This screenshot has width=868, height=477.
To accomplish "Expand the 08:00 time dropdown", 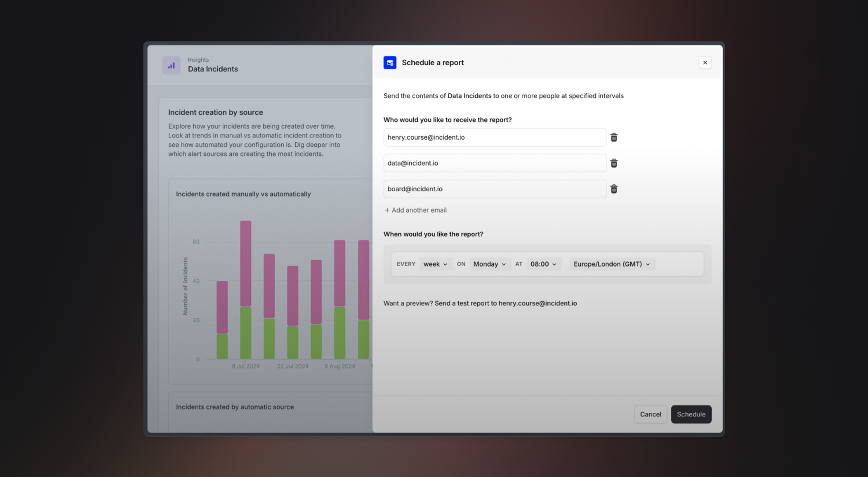I will point(543,264).
